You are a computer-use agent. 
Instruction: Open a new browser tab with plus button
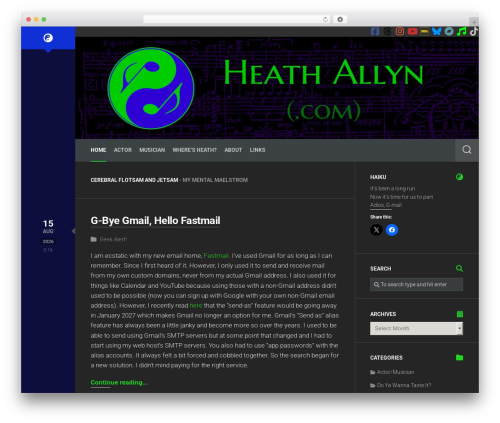click(x=474, y=22)
